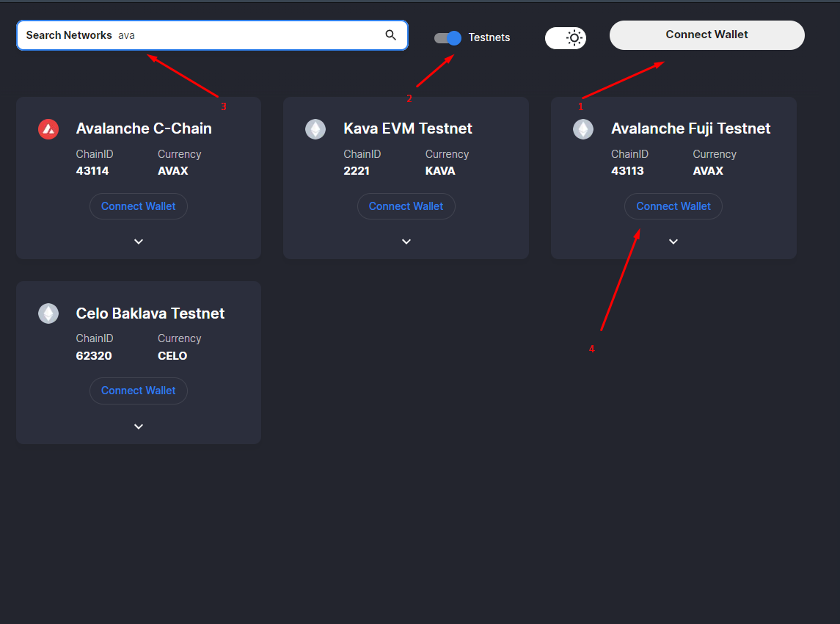Click the KAVA currency value
This screenshot has height=624, width=840.
tap(440, 171)
